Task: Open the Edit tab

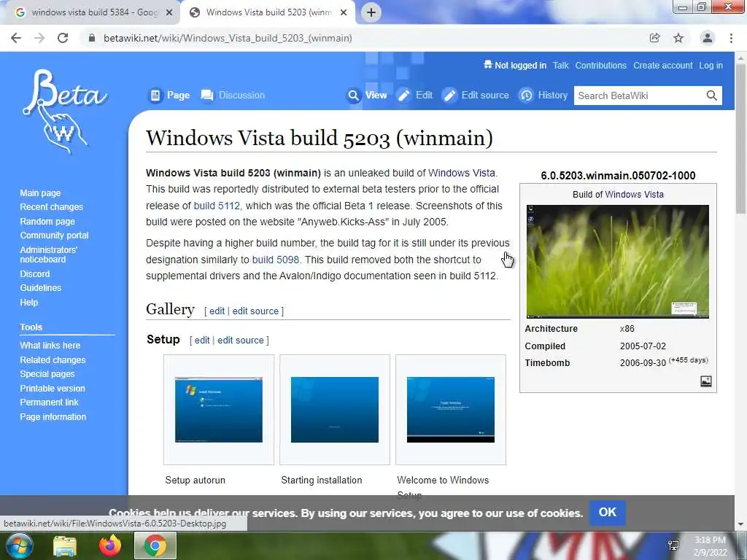Action: 415,96
